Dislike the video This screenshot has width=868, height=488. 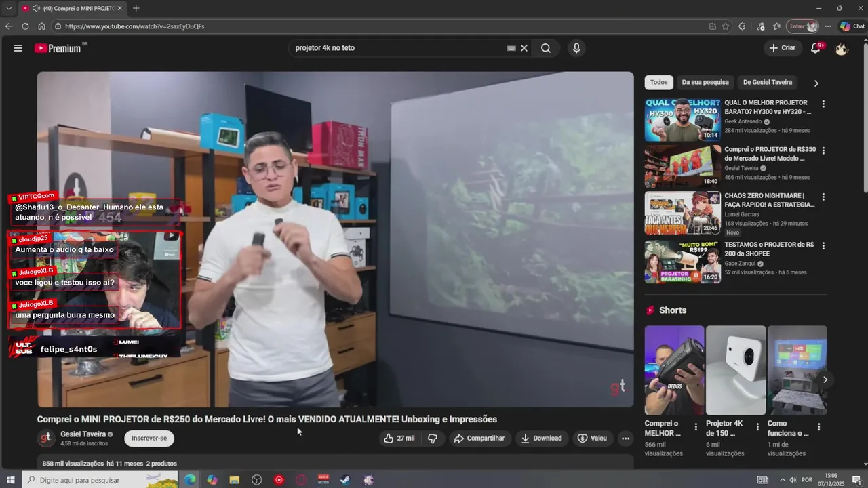(433, 439)
